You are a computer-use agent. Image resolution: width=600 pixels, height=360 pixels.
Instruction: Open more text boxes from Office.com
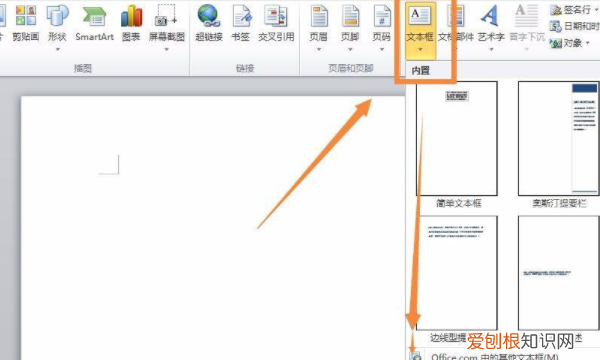pyautogui.click(x=494, y=357)
